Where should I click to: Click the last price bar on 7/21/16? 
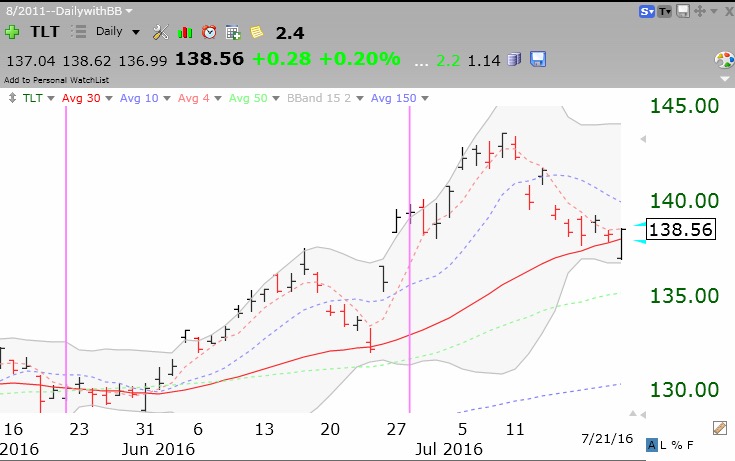click(622, 244)
